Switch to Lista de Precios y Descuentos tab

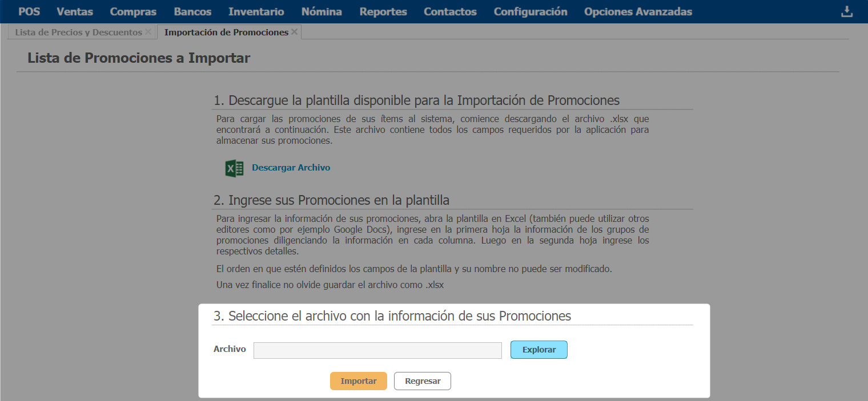pos(78,33)
